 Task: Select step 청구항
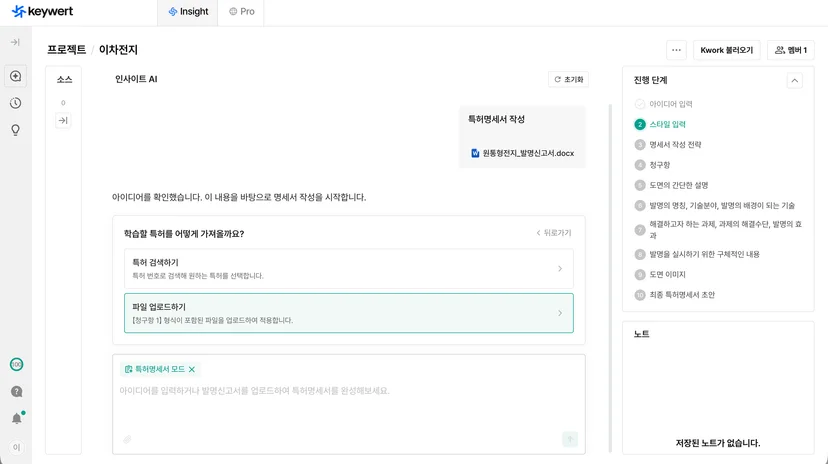point(653,165)
